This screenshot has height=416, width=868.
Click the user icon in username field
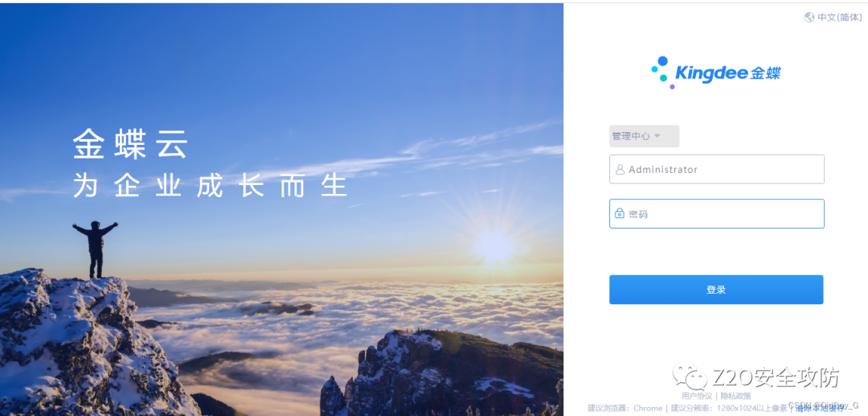click(620, 170)
